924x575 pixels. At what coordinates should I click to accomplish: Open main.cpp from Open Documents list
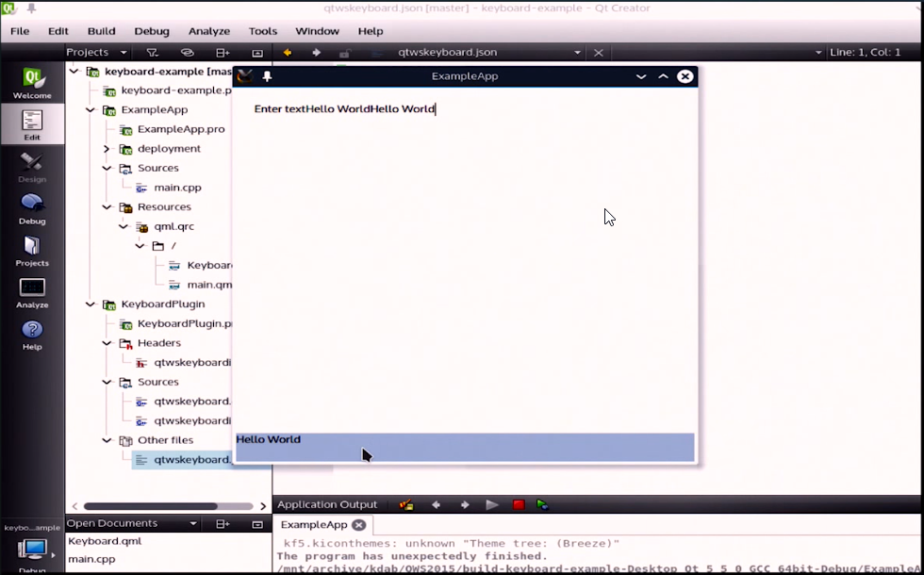click(x=92, y=559)
